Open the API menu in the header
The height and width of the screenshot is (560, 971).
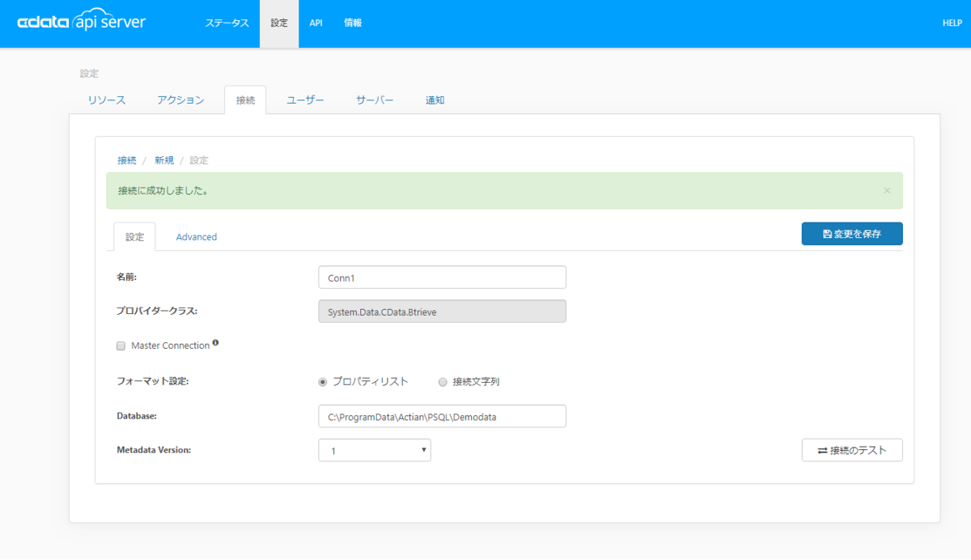[x=316, y=23]
